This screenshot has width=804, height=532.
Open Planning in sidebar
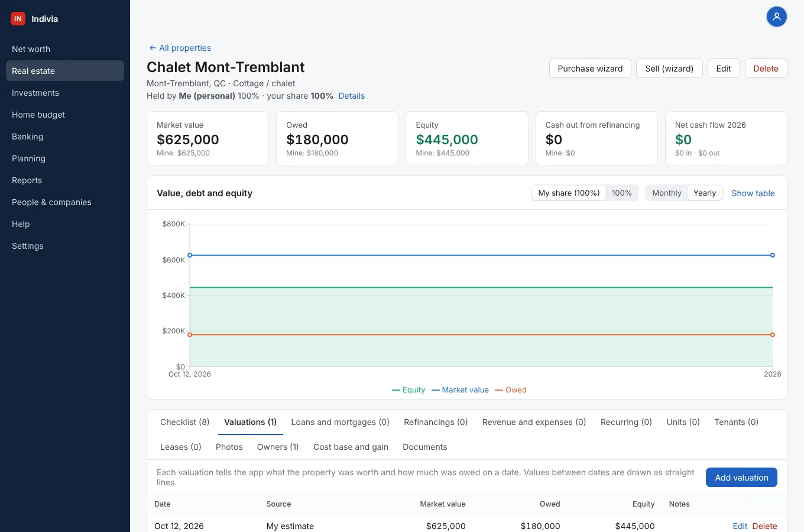[65, 158]
